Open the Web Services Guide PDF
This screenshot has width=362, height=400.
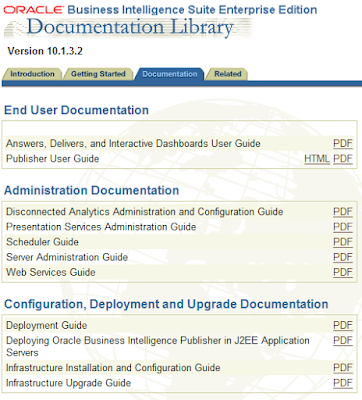pyautogui.click(x=343, y=272)
